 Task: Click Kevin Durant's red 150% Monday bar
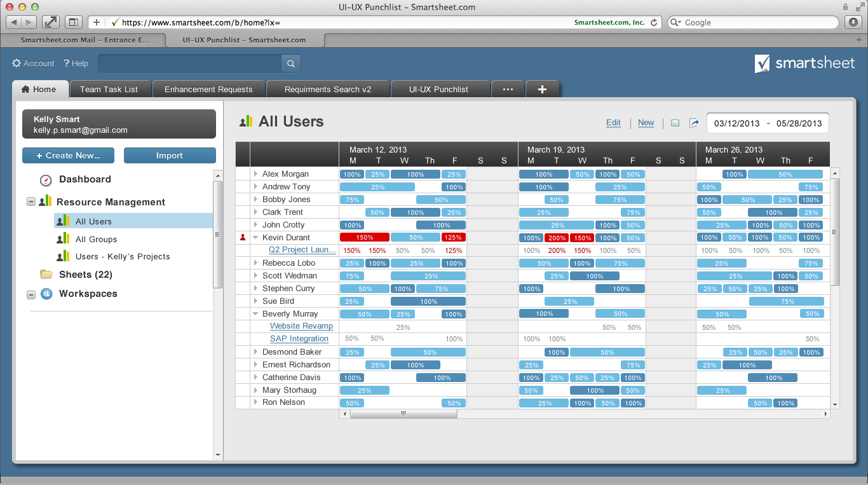click(x=365, y=237)
